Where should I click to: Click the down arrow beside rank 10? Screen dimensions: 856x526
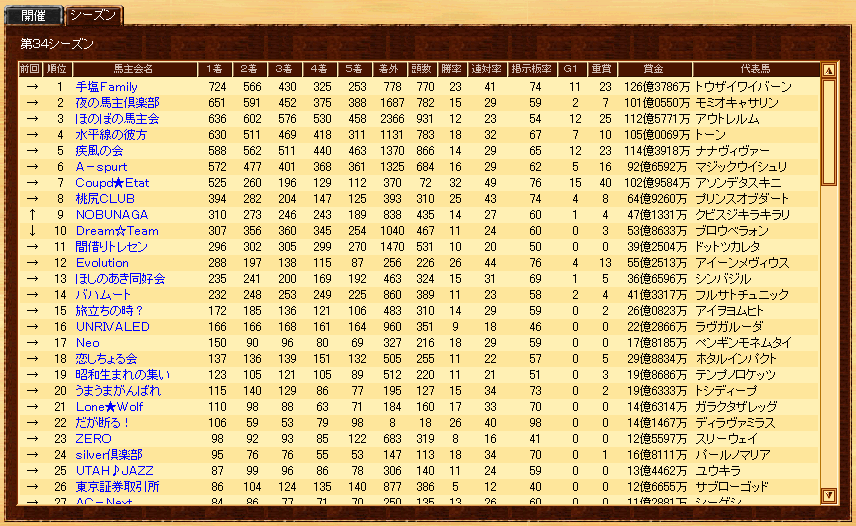31,231
